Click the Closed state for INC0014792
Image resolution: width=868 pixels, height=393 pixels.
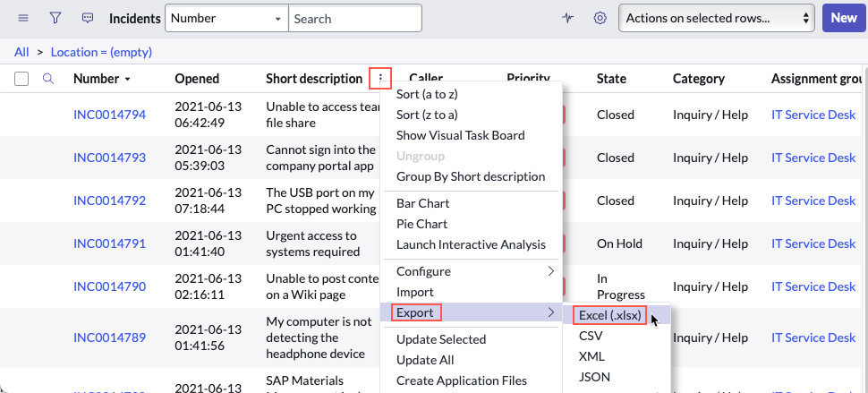pyautogui.click(x=615, y=201)
